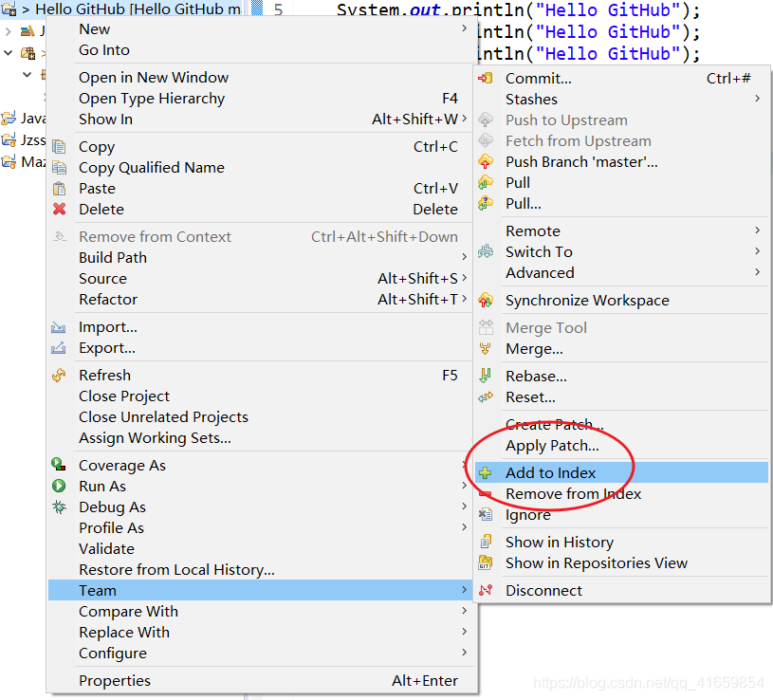Click the Switch To branch icon

pos(486,252)
